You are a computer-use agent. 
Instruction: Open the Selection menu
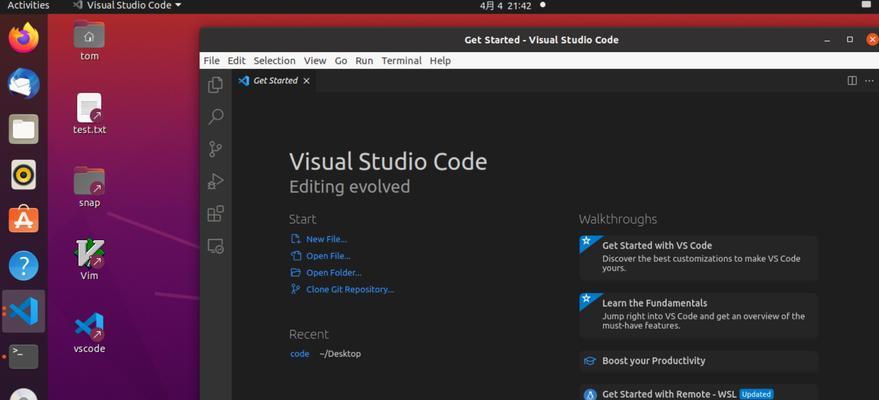point(274,61)
